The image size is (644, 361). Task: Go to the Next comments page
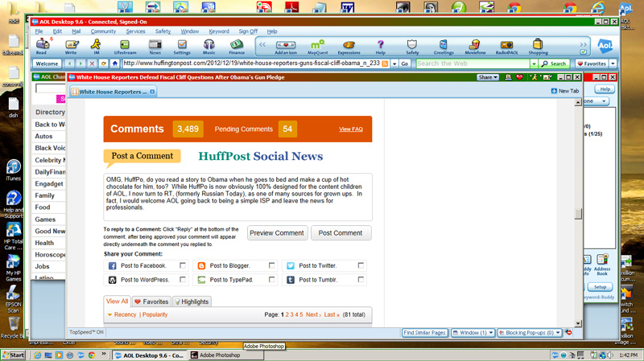313,314
